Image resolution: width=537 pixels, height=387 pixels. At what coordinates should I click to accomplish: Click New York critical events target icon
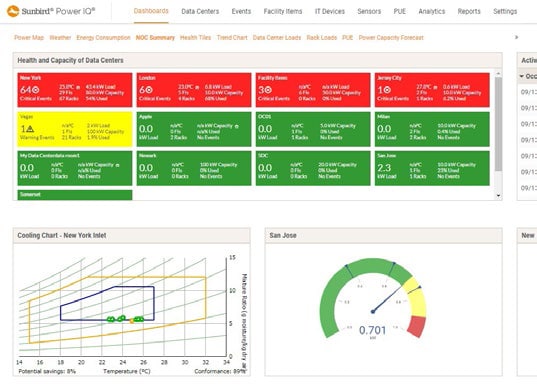(x=36, y=90)
